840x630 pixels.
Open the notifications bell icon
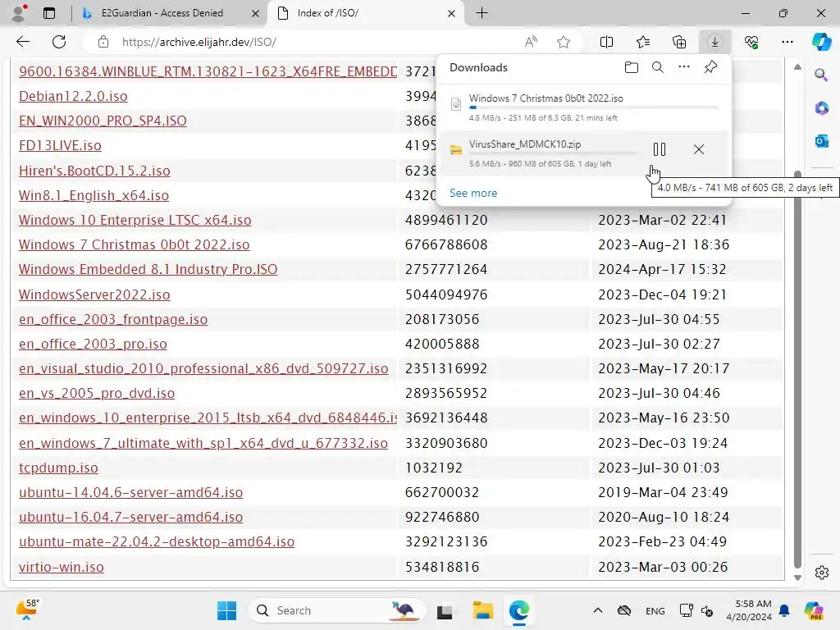[784, 610]
